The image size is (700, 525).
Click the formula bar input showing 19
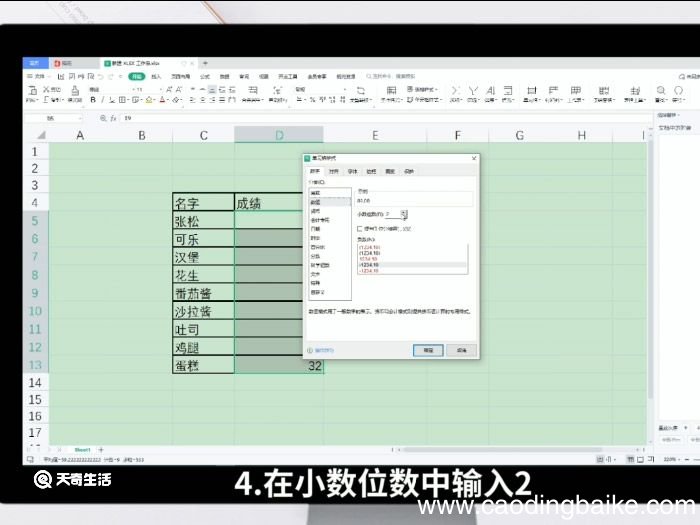point(384,118)
